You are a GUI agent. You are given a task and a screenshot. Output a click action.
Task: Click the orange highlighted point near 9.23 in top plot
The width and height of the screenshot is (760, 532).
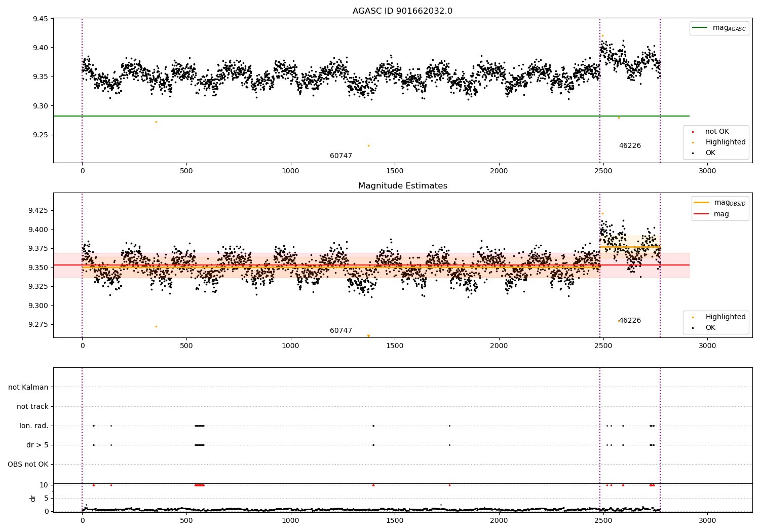(368, 145)
